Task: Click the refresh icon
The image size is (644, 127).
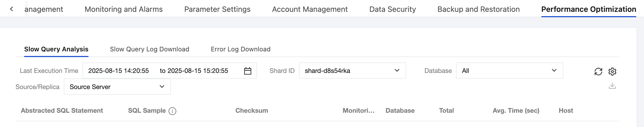Action: pos(598,71)
